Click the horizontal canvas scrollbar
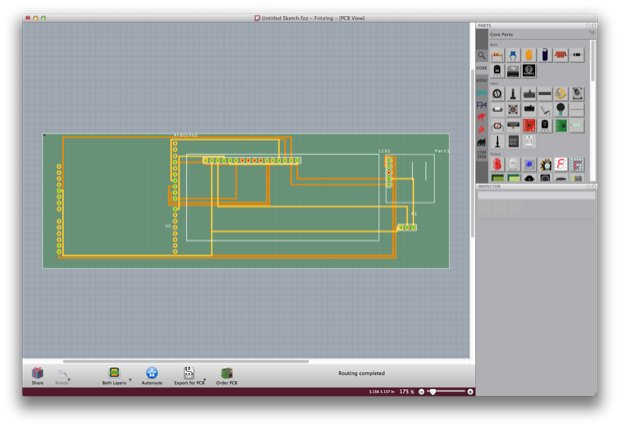 [186, 361]
